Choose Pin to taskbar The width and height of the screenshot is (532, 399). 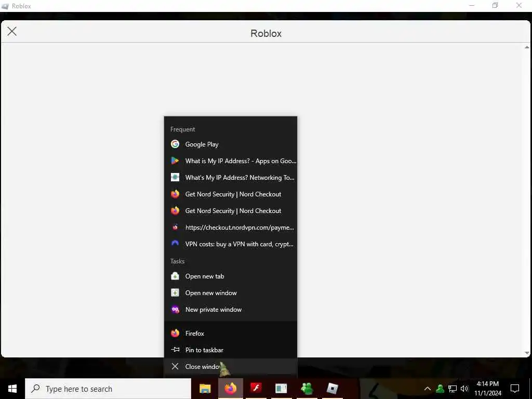(230, 350)
